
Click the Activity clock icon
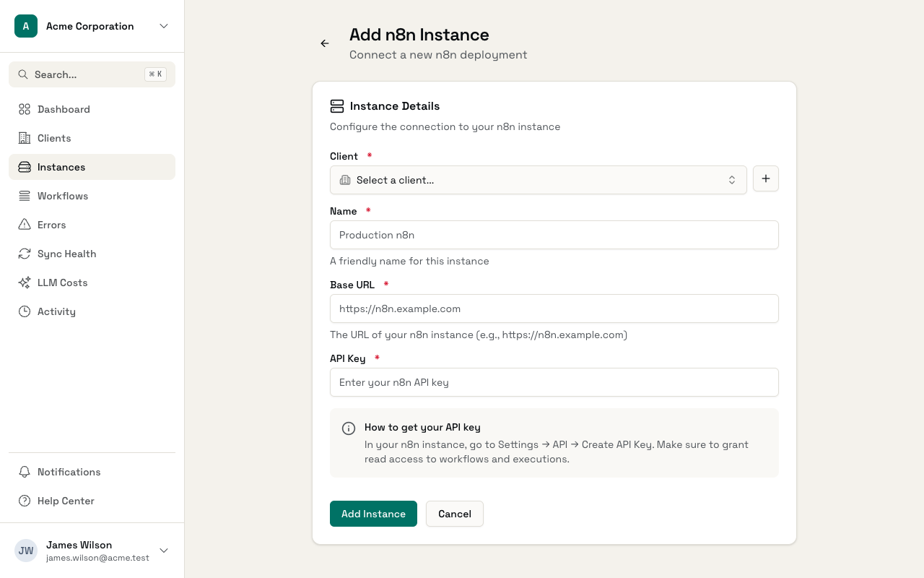24,311
